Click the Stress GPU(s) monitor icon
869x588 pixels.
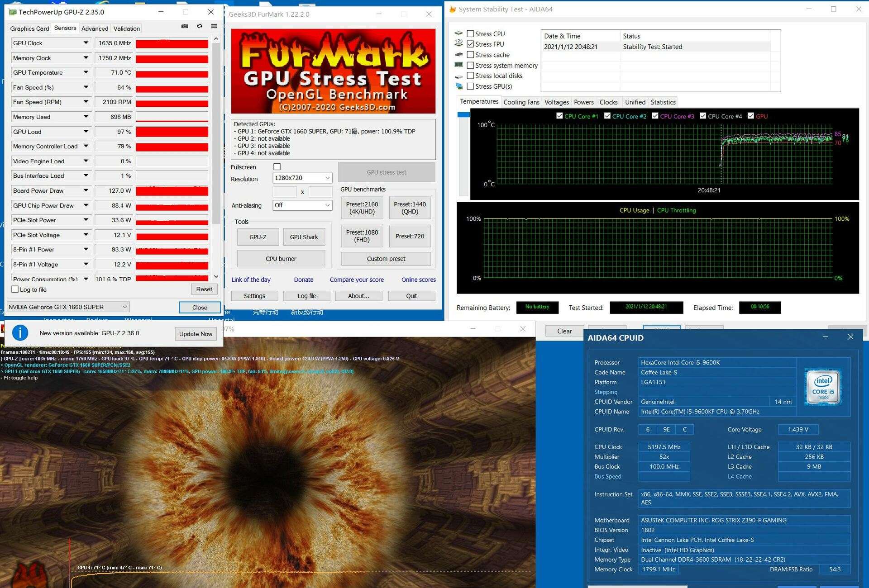click(x=458, y=86)
